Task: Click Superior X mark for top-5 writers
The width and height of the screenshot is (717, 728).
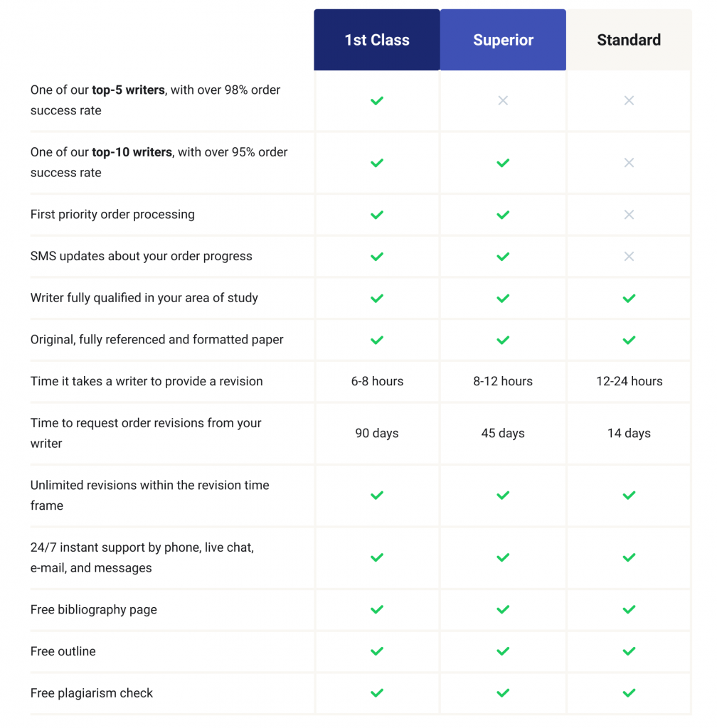Action: [503, 101]
